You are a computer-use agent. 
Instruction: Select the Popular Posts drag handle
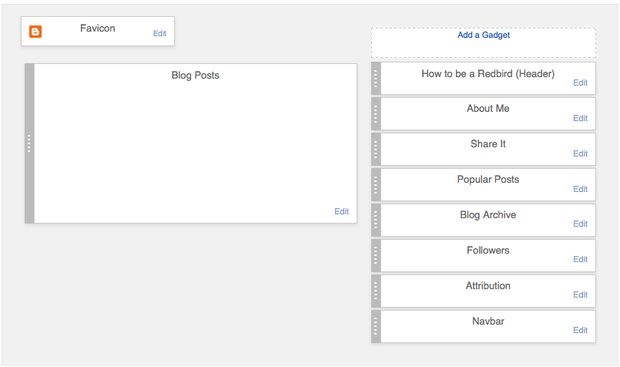[x=376, y=185]
